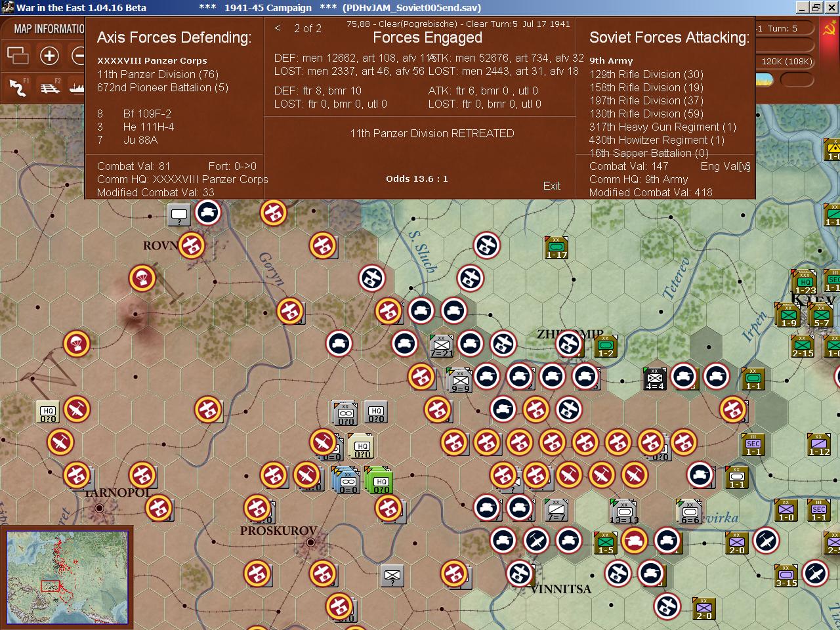Select the 1-23 HQ counter near Kiev

coord(805,282)
